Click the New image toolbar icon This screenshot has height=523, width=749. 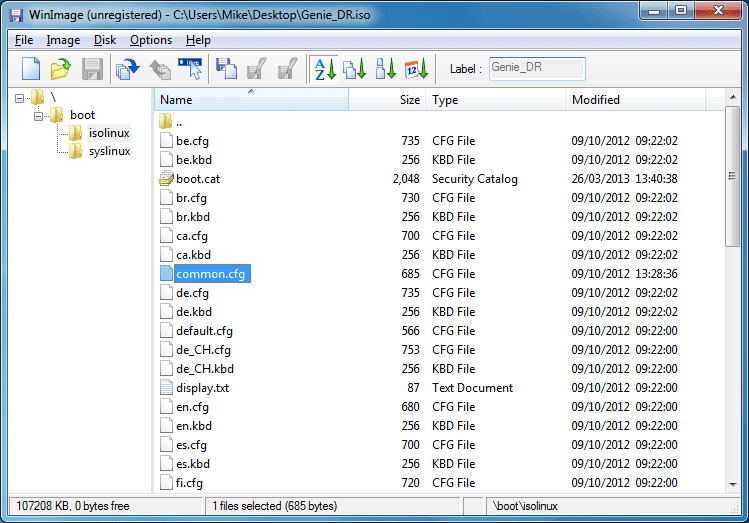[31, 69]
